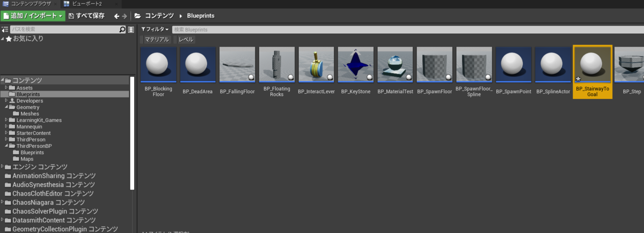Screen dimensions: 644x233
Task: Open the breadcrumb arrow after コンテンツ
Action: click(x=181, y=16)
